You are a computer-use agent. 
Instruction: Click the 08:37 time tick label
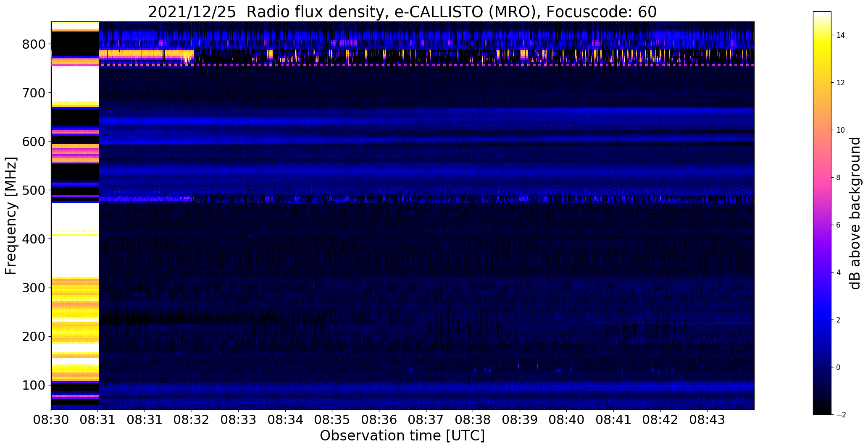[x=426, y=419]
